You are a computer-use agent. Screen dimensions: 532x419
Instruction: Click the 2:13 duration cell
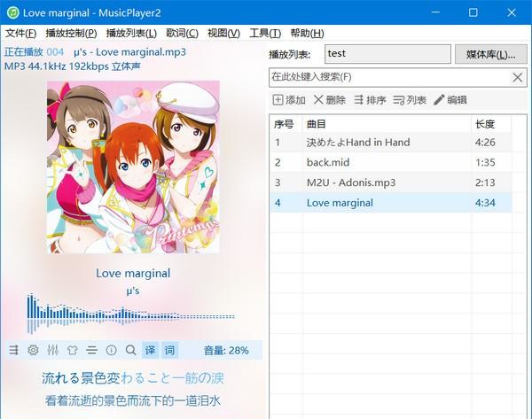click(x=485, y=182)
